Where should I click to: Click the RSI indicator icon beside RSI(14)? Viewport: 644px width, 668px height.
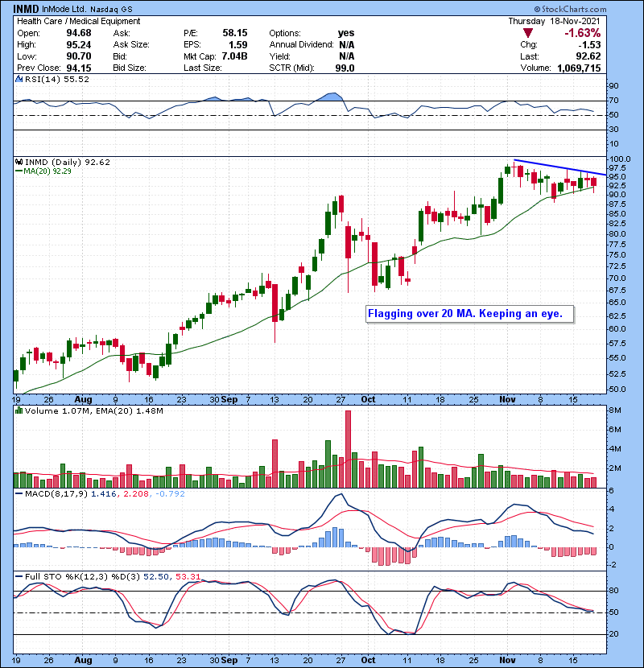coord(19,79)
